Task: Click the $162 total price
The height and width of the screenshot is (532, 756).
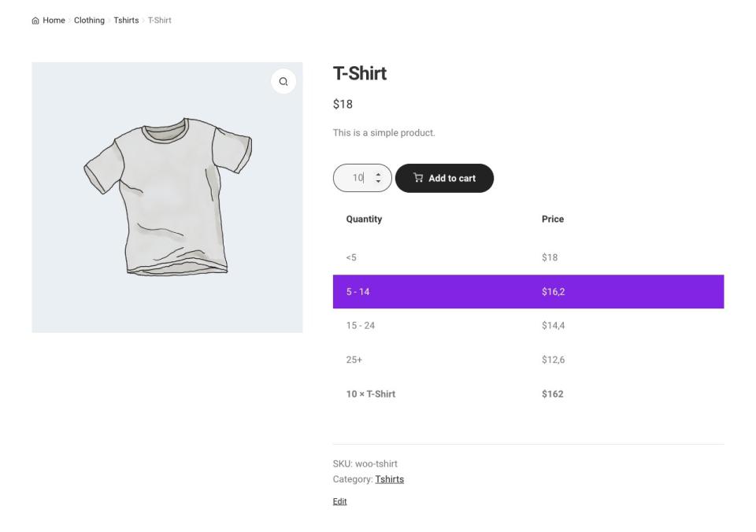Action: (x=553, y=394)
